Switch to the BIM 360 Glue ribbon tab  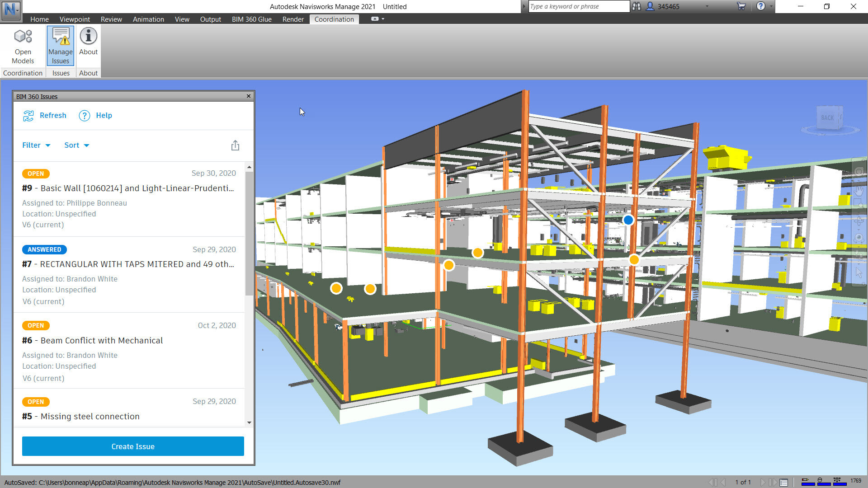point(251,19)
